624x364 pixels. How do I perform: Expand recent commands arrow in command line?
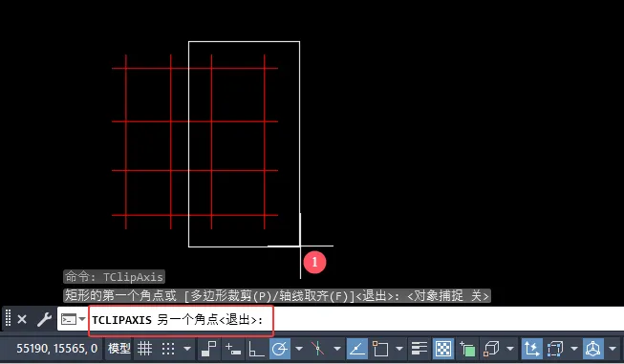point(82,319)
